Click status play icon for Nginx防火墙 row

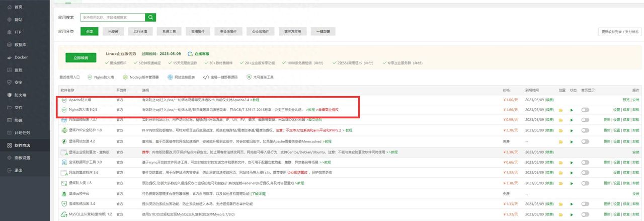pos(572,109)
